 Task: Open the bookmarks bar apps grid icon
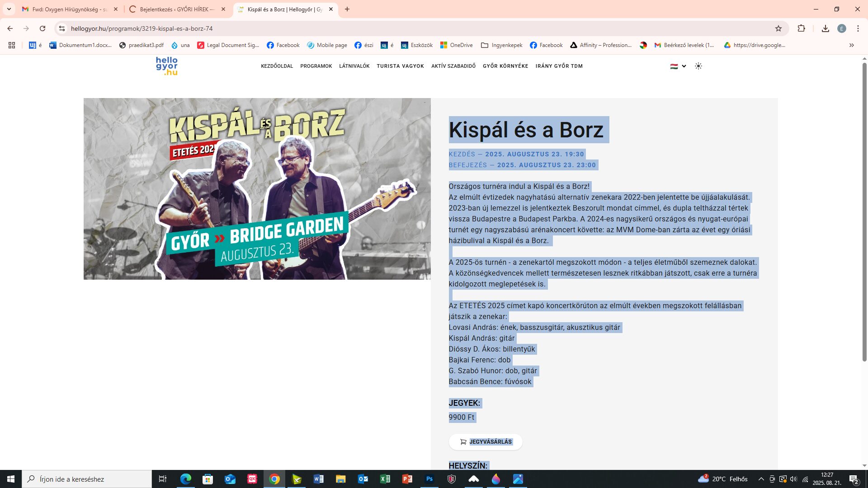coord(12,45)
